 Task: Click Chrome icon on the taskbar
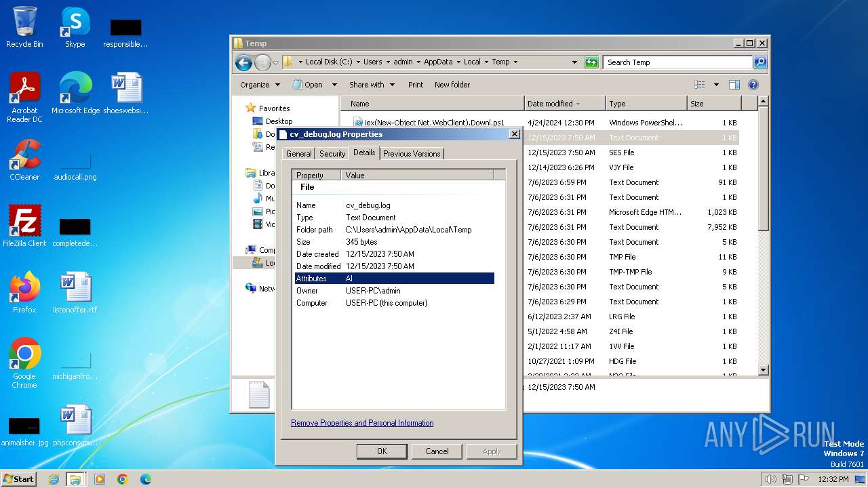tap(123, 479)
